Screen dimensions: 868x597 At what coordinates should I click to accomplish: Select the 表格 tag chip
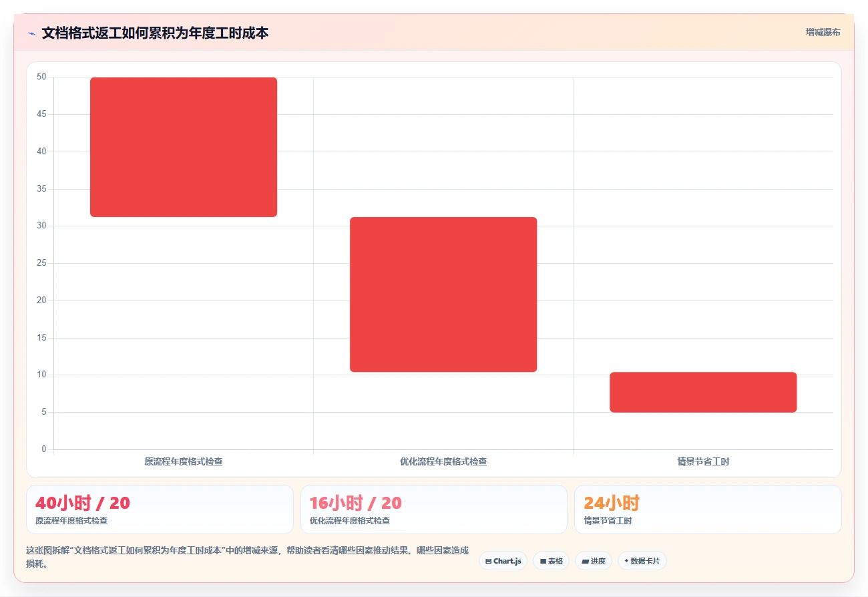coord(551,561)
